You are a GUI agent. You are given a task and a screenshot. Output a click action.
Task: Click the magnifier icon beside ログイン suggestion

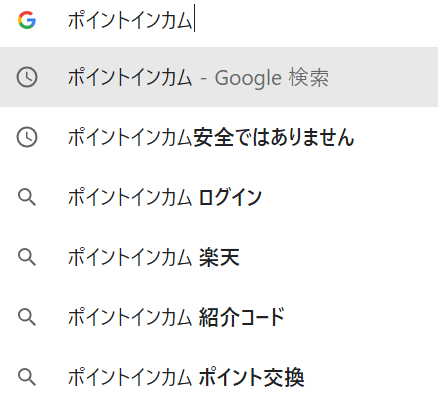click(x=27, y=197)
